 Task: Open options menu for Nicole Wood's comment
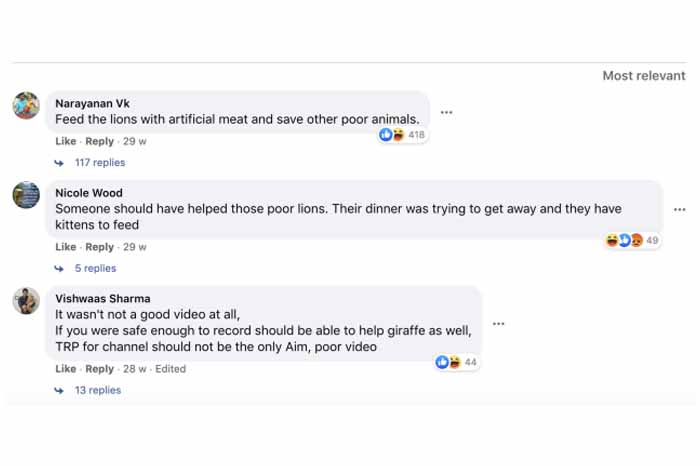(x=680, y=210)
